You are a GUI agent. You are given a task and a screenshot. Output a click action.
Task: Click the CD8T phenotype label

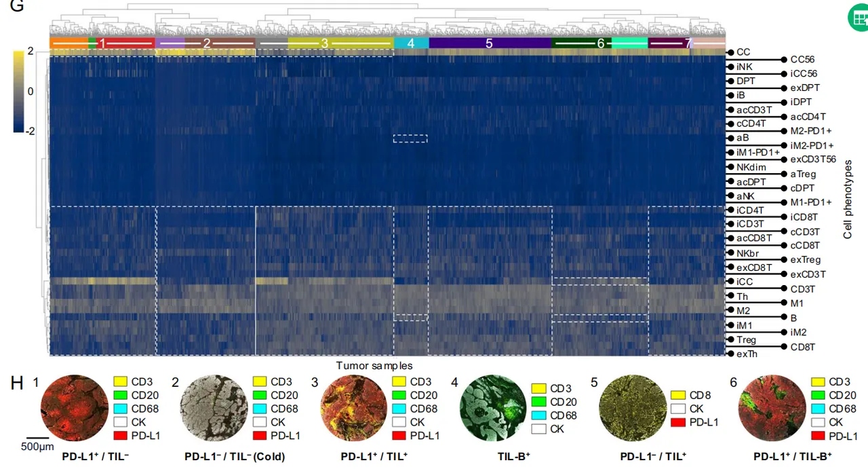[x=803, y=347]
